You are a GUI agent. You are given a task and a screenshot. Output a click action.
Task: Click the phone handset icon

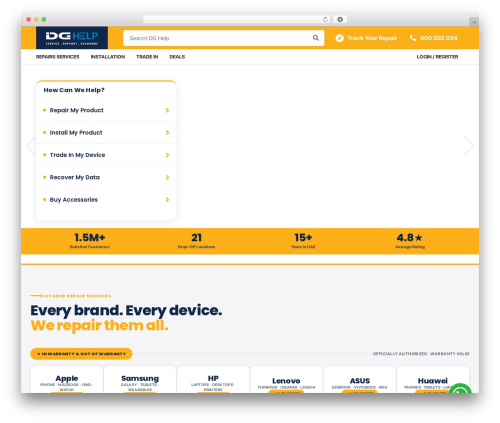[x=413, y=38]
